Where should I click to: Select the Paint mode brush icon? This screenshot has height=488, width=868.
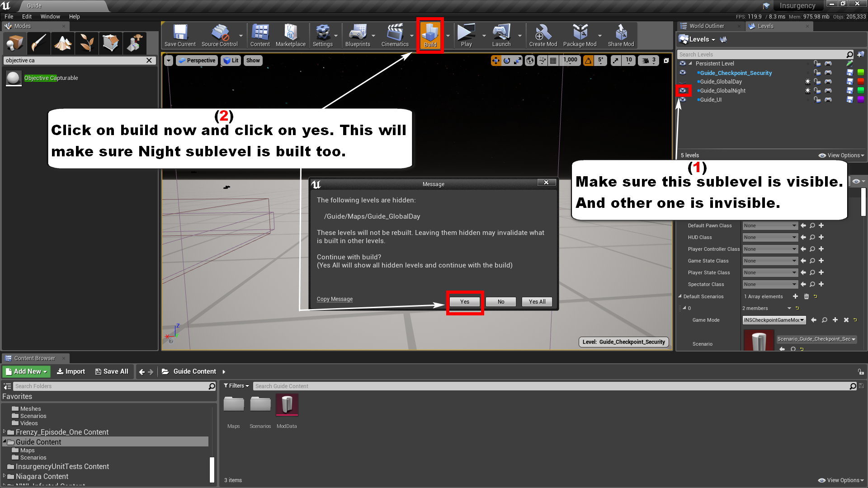coord(39,43)
